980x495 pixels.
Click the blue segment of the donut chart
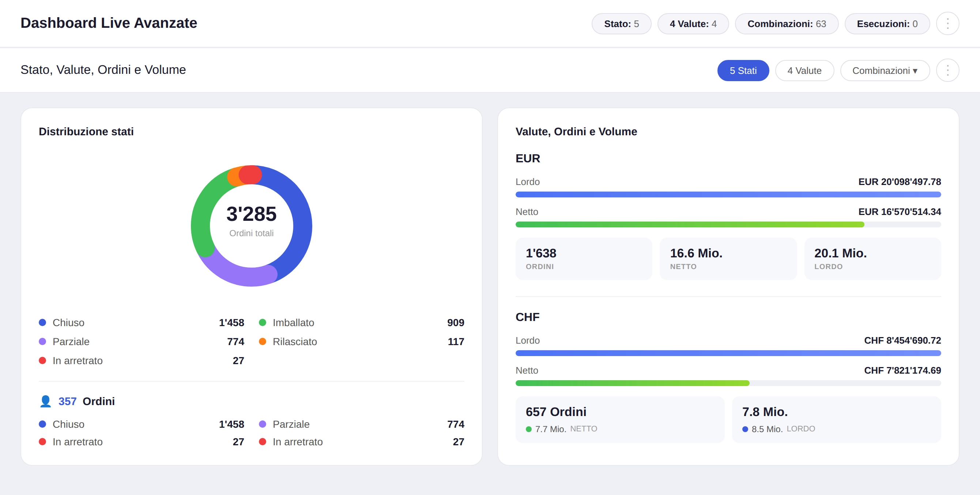click(x=304, y=228)
